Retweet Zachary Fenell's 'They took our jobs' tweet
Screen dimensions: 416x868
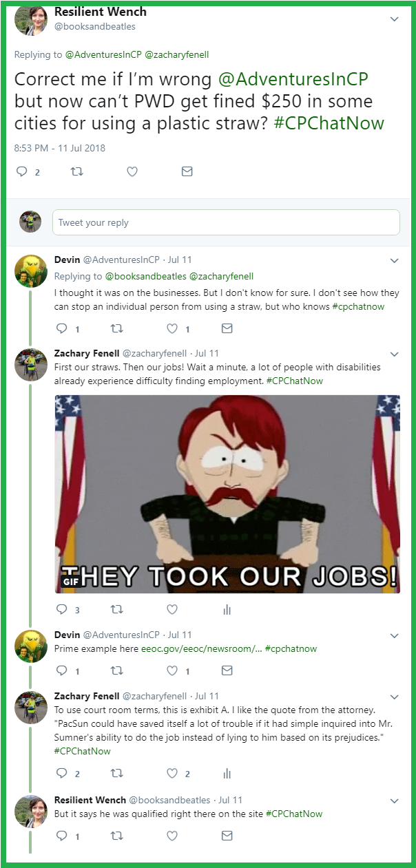(116, 609)
